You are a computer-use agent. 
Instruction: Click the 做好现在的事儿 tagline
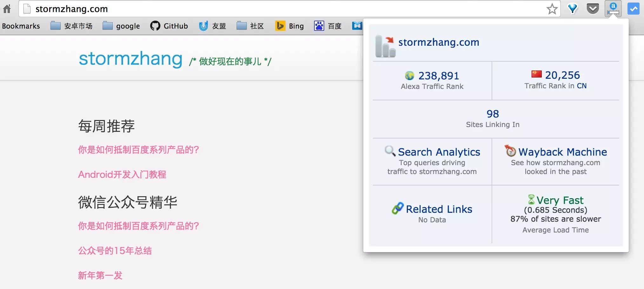(230, 61)
